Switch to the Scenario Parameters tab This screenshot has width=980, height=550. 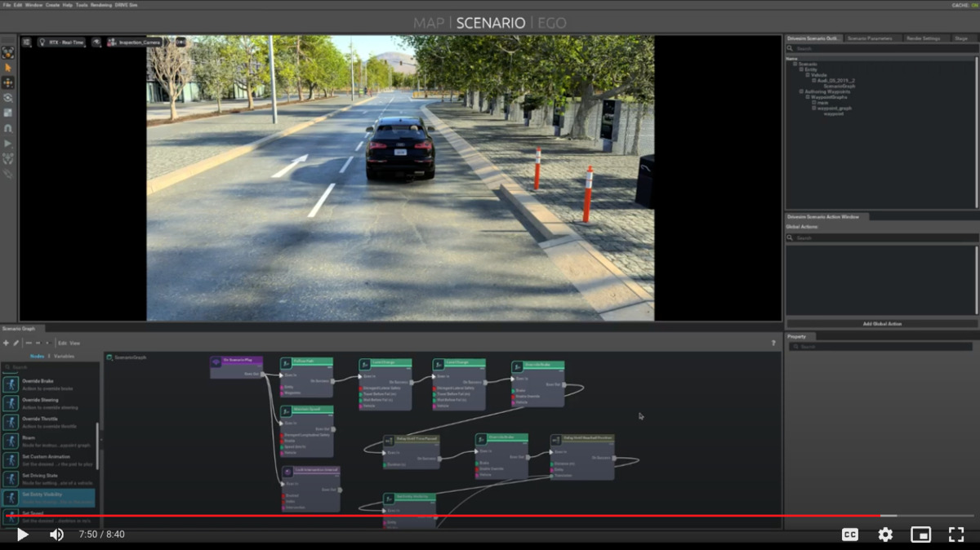point(870,38)
